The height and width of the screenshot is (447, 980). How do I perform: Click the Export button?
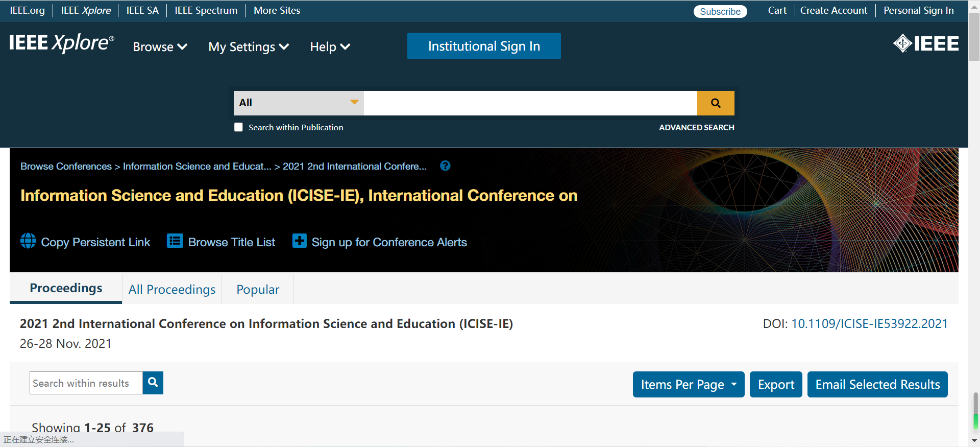point(776,384)
